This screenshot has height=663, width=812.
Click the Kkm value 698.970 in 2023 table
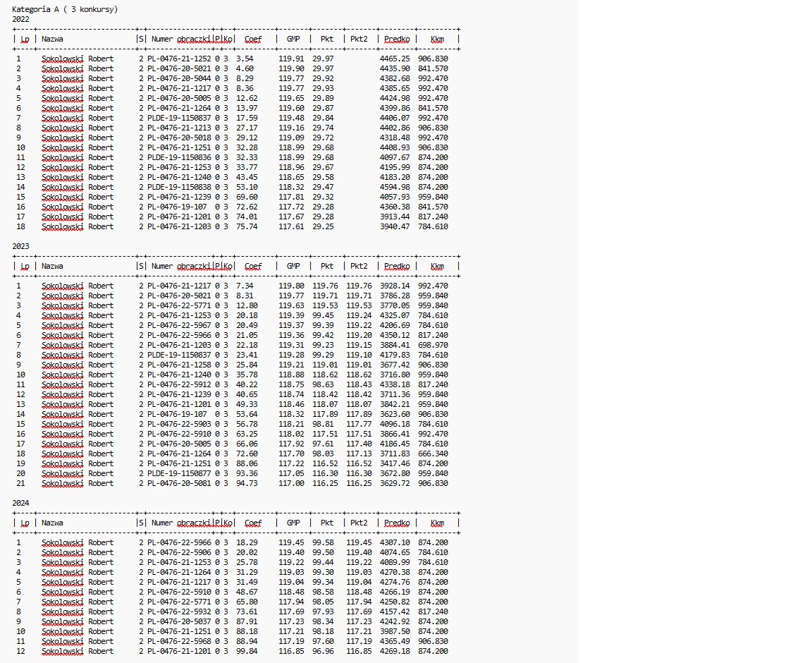click(433, 345)
